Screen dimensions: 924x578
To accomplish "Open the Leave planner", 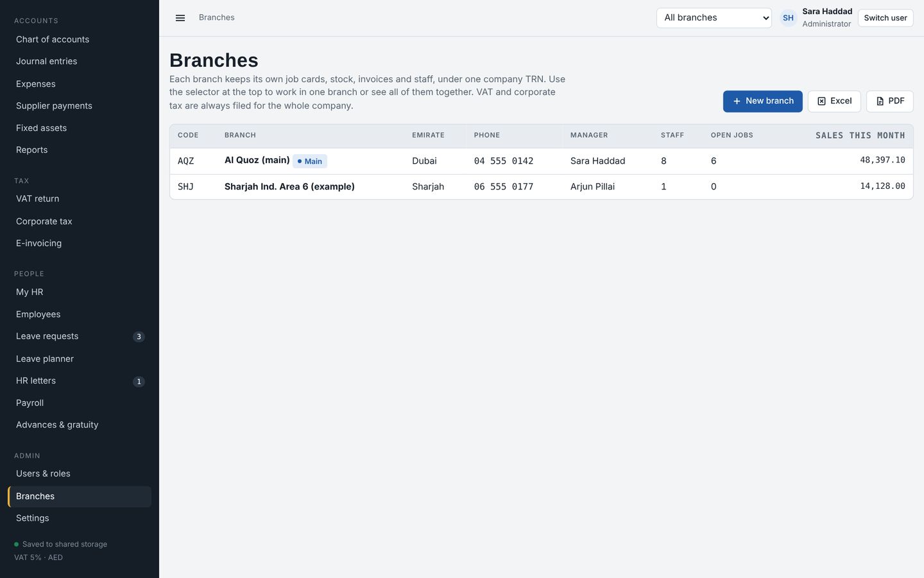I will pos(80,359).
